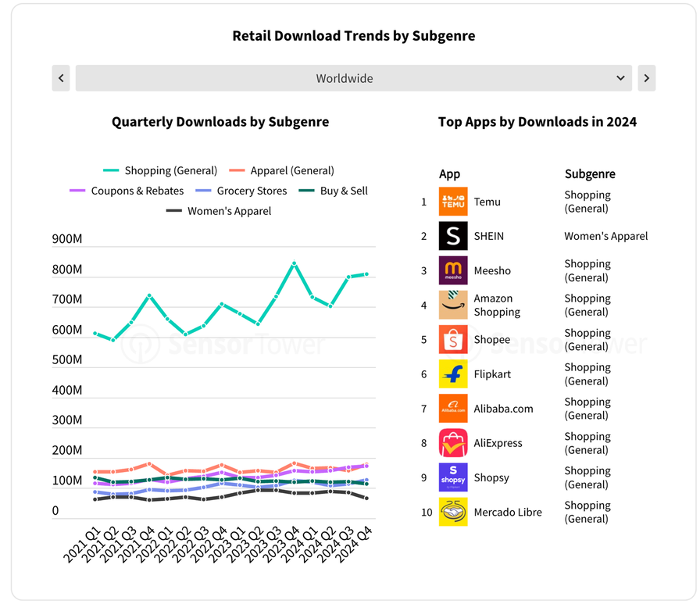Open the Worldwide region dropdown
The image size is (700, 604).
[x=354, y=78]
